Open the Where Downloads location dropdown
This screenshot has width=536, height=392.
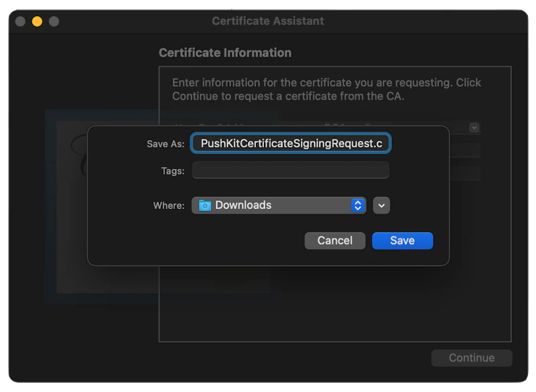coord(279,206)
